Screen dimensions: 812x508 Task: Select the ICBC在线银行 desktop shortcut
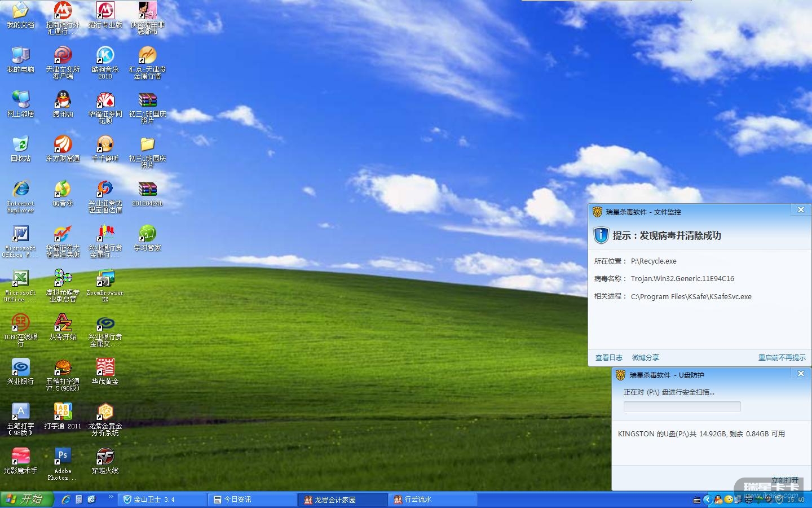20,330
